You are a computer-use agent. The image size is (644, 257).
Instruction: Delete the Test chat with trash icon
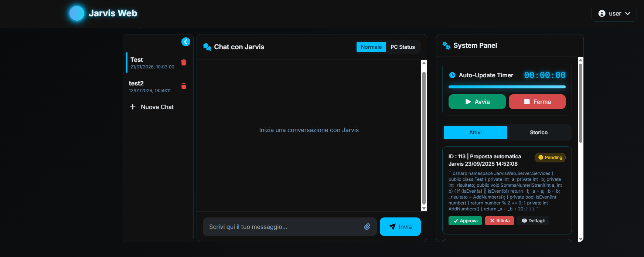pyautogui.click(x=184, y=62)
